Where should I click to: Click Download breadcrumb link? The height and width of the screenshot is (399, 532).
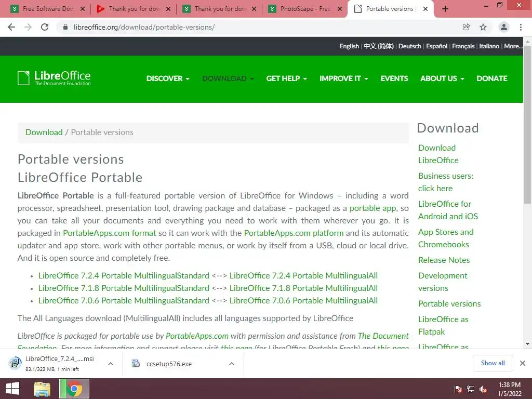pos(44,132)
